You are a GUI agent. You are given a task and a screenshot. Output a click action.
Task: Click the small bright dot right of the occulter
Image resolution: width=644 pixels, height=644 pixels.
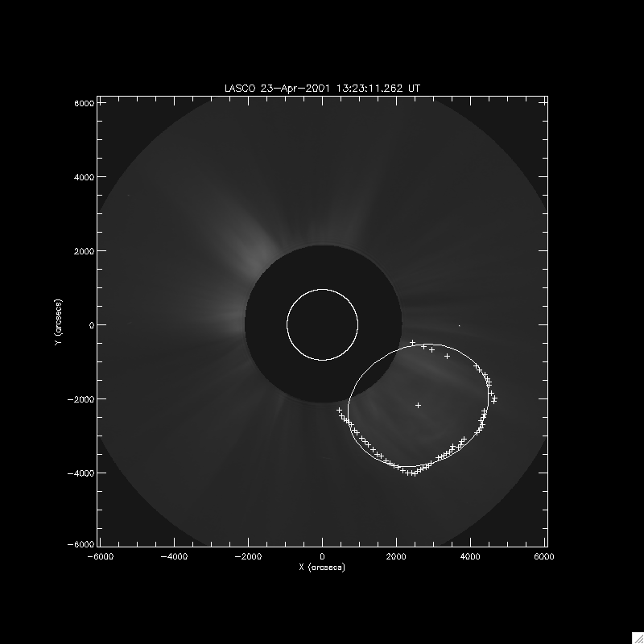[x=459, y=326]
